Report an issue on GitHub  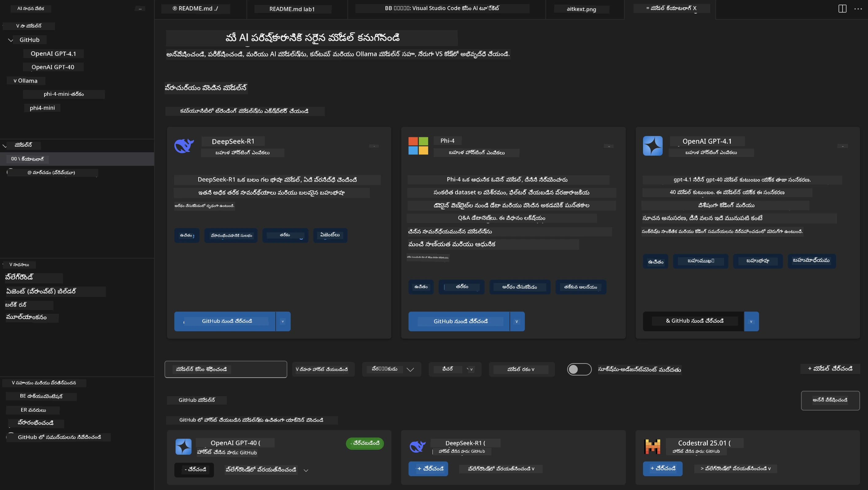[59, 437]
